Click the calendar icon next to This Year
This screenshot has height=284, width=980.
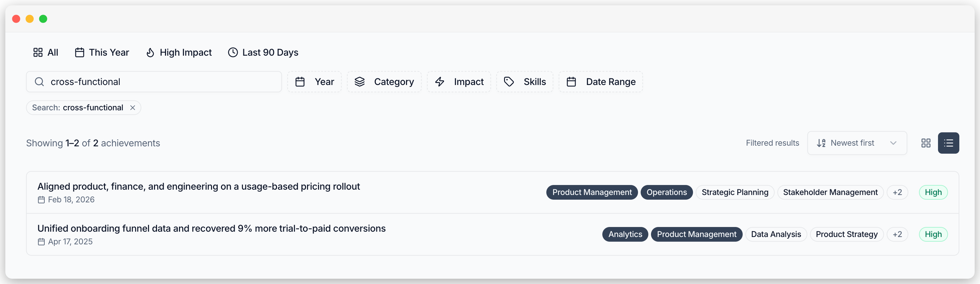click(79, 52)
